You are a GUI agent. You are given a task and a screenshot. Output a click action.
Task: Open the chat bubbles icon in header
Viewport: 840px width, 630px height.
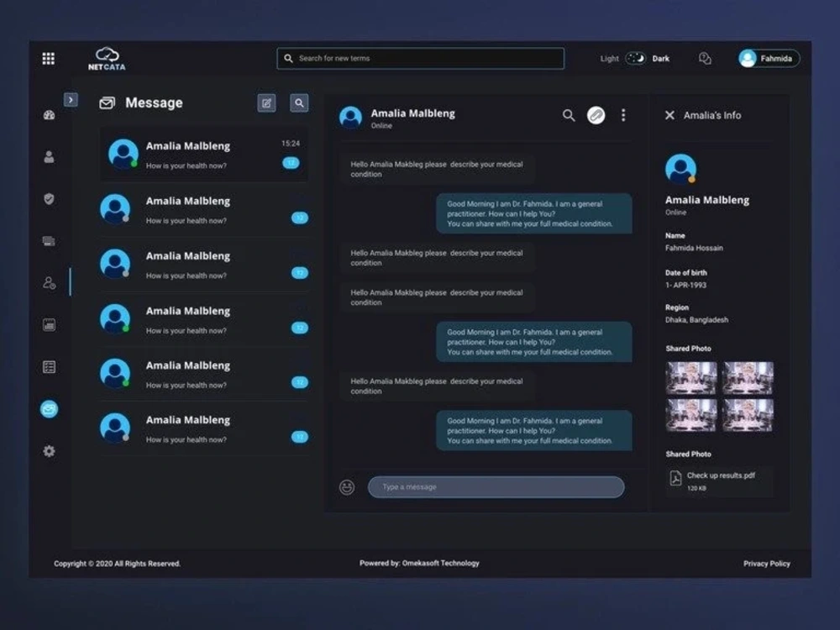pos(705,59)
